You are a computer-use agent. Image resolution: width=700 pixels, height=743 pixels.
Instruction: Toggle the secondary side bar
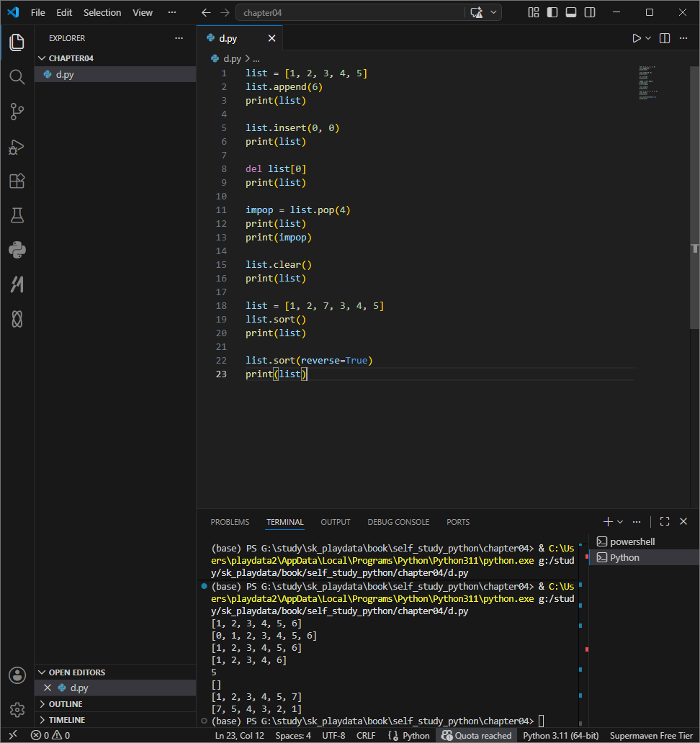click(590, 13)
